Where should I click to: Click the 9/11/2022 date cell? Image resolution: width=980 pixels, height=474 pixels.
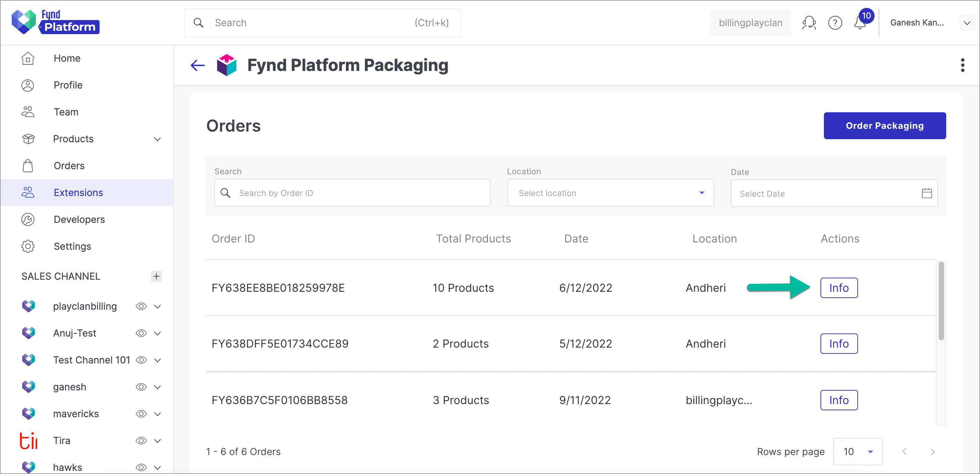[584, 400]
